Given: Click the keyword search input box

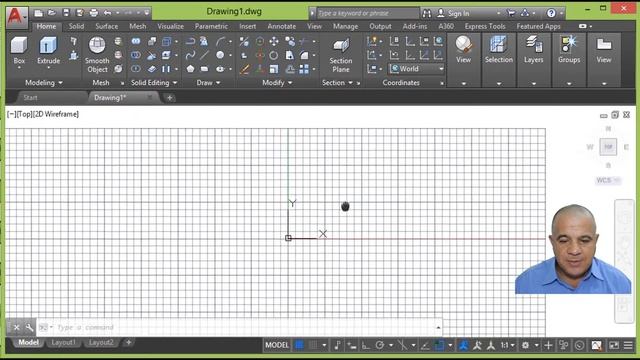Looking at the screenshot, I should [367, 13].
